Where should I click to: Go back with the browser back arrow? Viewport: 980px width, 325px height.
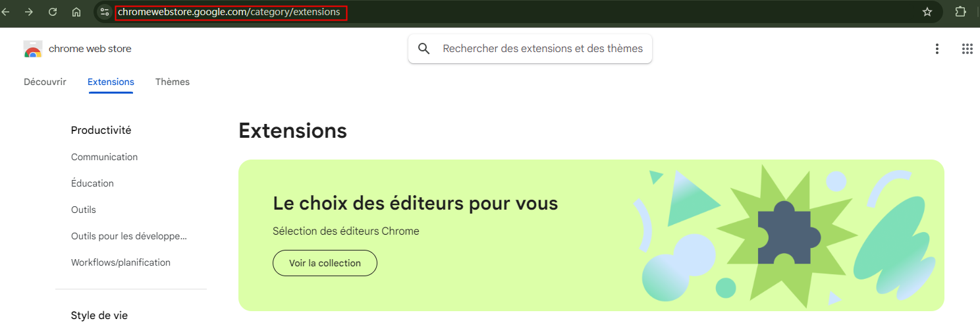tap(5, 12)
